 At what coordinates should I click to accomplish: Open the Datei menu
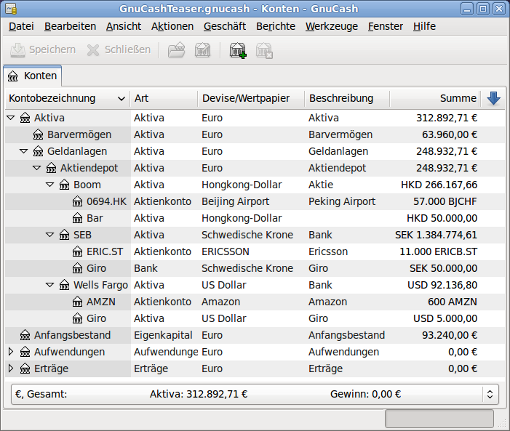click(x=21, y=26)
